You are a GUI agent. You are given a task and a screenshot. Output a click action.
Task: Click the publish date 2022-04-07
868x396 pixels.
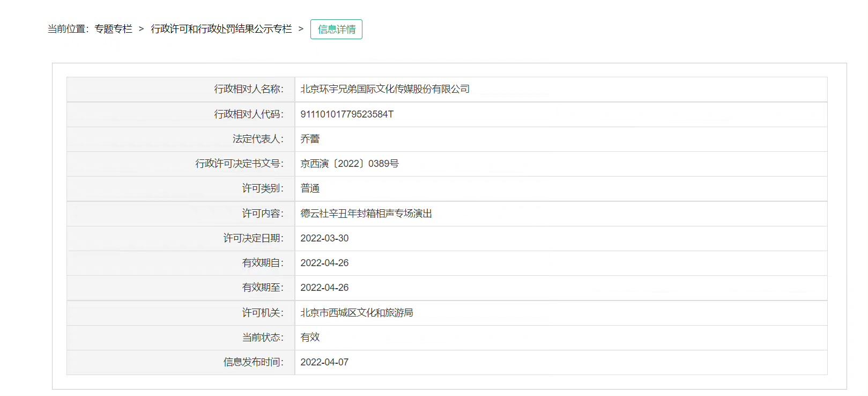324,362
